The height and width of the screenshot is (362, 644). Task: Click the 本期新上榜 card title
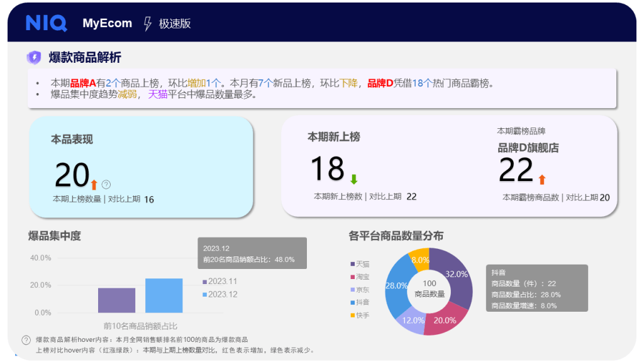[333, 136]
